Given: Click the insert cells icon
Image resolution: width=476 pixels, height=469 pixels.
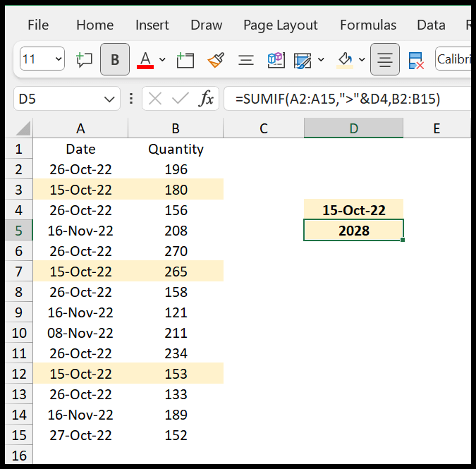Looking at the screenshot, I should 185,59.
